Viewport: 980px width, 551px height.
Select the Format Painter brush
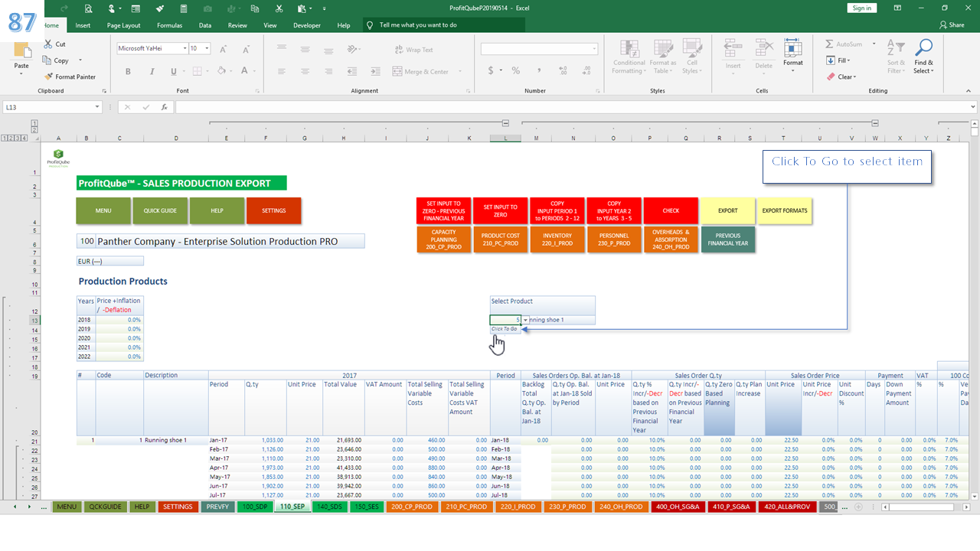pos(49,77)
